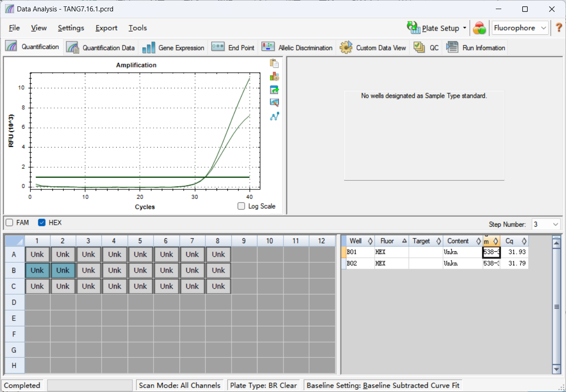Click the B01 well cell in the table
The width and height of the screenshot is (566, 392).
[360, 252]
